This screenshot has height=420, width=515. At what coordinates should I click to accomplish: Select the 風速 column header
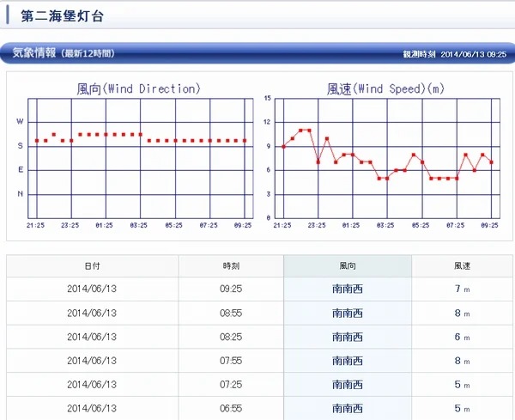462,266
